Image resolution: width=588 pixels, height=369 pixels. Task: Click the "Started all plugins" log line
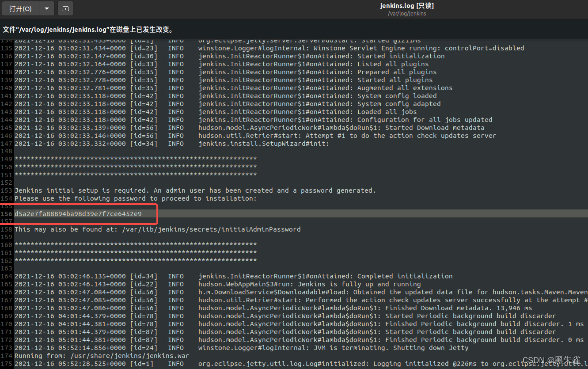coord(224,80)
